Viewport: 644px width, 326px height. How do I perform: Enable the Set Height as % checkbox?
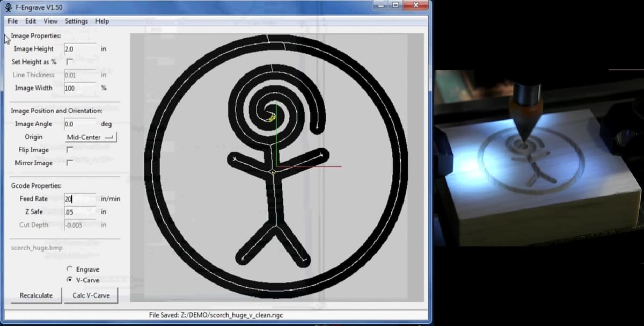(x=70, y=62)
